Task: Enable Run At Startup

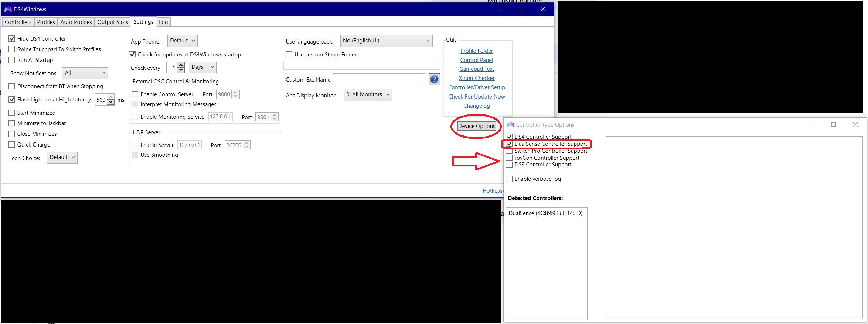Action: point(12,60)
